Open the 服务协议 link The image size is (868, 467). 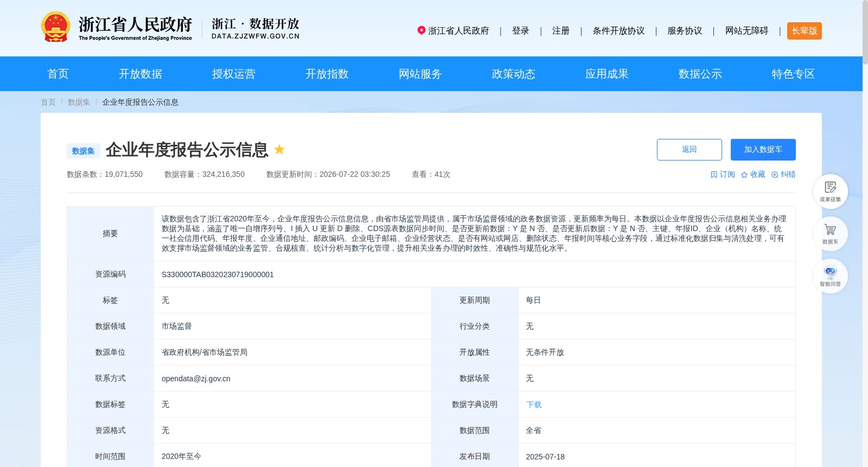685,31
